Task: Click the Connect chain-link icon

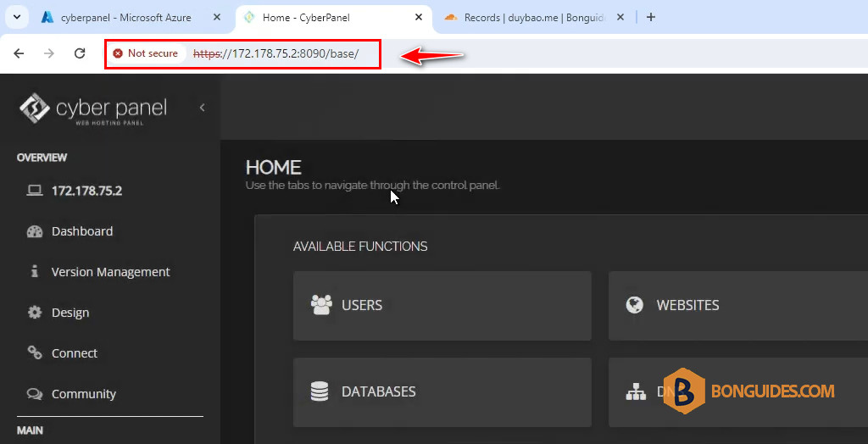Action: coord(34,353)
